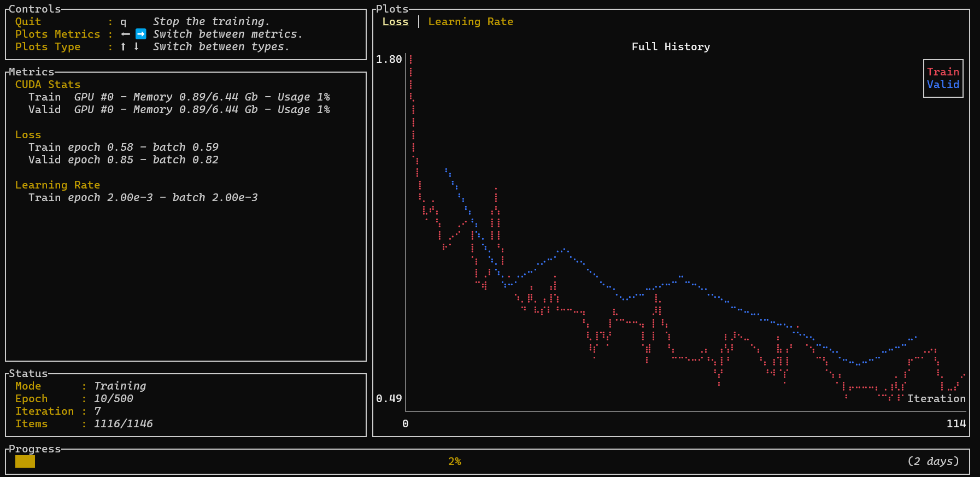Click the (2 days) remaining time estimate
Image resolution: width=980 pixels, height=477 pixels.
(x=933, y=461)
